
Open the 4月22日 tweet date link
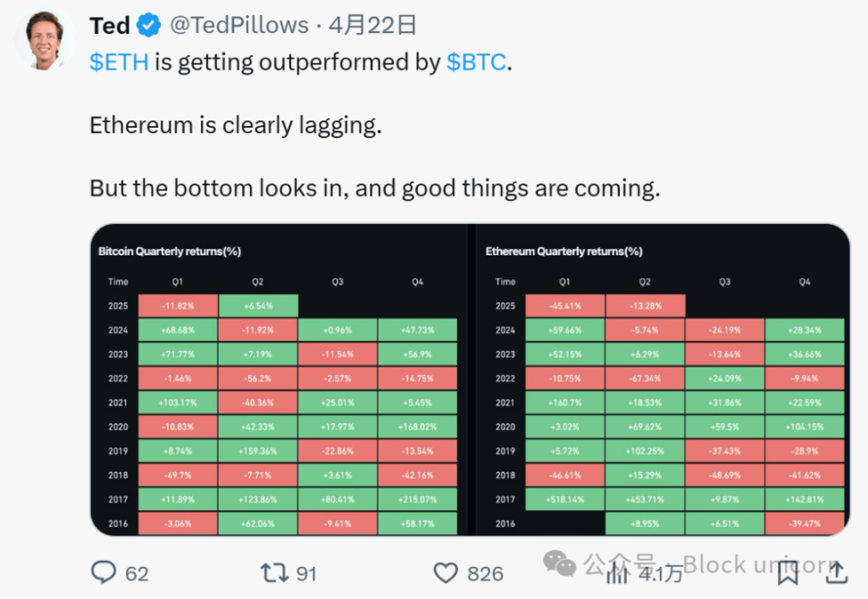pyautogui.click(x=372, y=26)
